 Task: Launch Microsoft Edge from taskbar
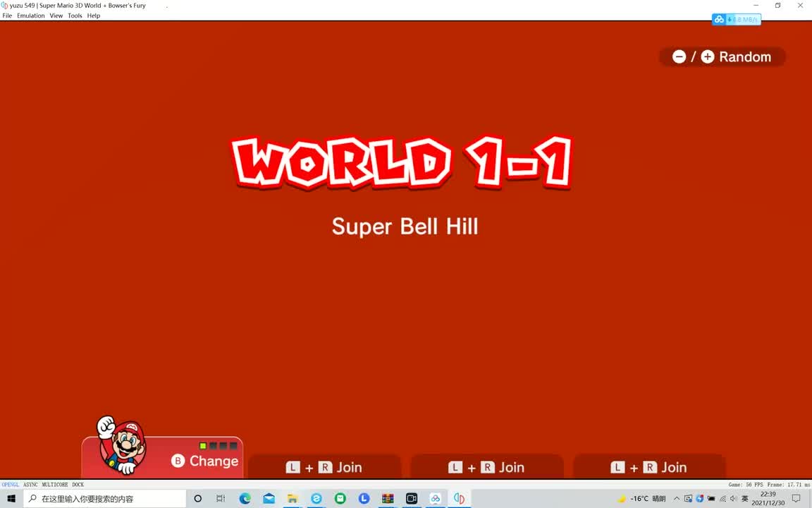(x=245, y=498)
